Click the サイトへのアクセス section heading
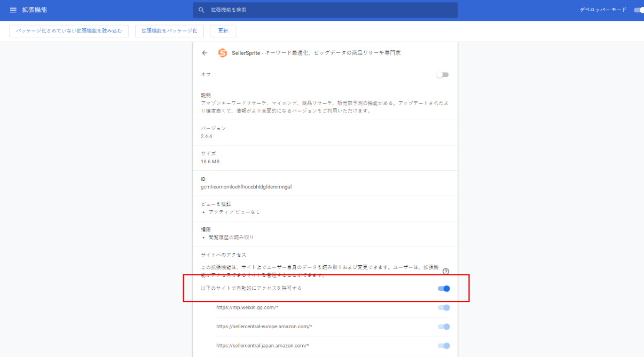Screen dimensions: 644x357 coord(223,255)
